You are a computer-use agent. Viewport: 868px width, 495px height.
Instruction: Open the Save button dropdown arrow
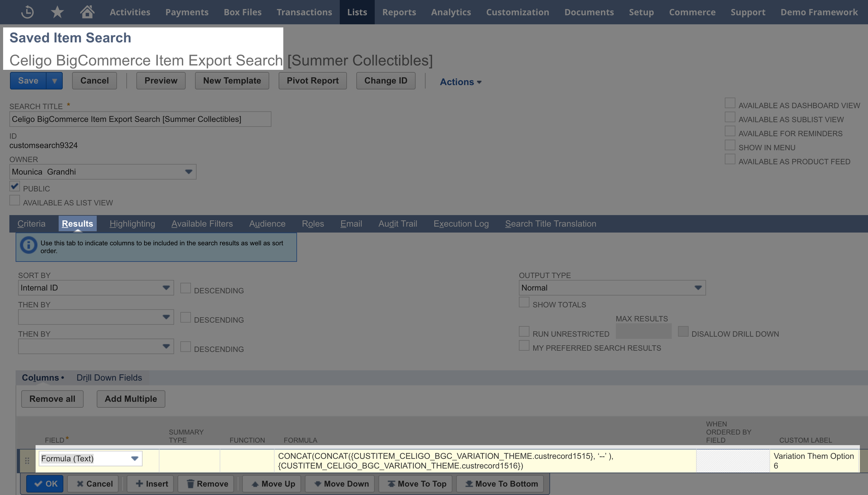click(54, 80)
